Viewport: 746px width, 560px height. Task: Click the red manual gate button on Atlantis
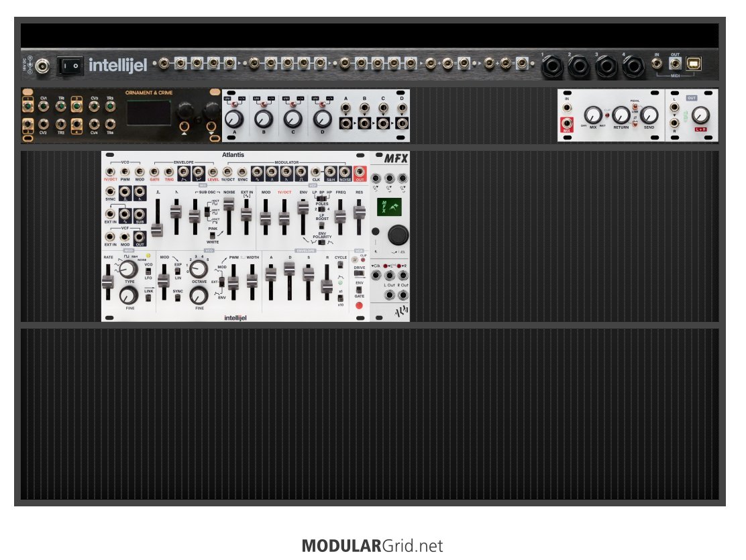coord(359,305)
